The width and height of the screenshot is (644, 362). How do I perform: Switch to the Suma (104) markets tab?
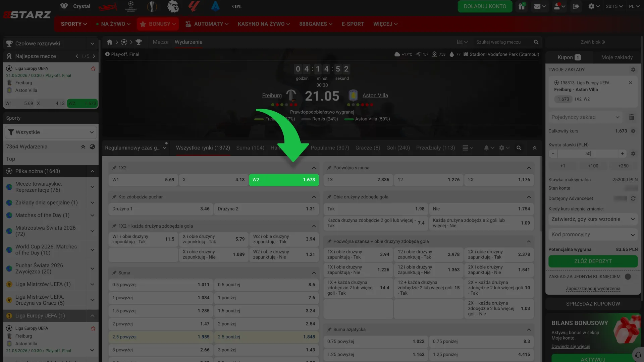(x=250, y=148)
